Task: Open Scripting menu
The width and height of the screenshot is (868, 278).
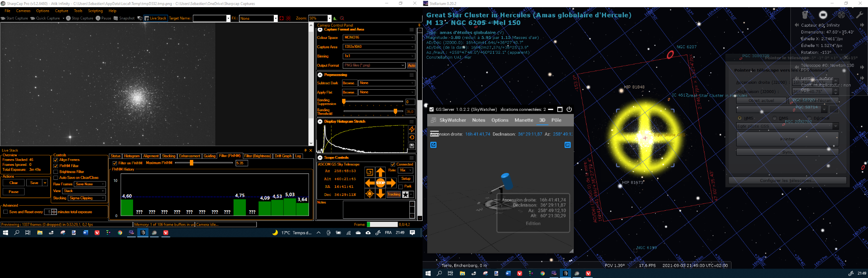Action: pos(95,11)
